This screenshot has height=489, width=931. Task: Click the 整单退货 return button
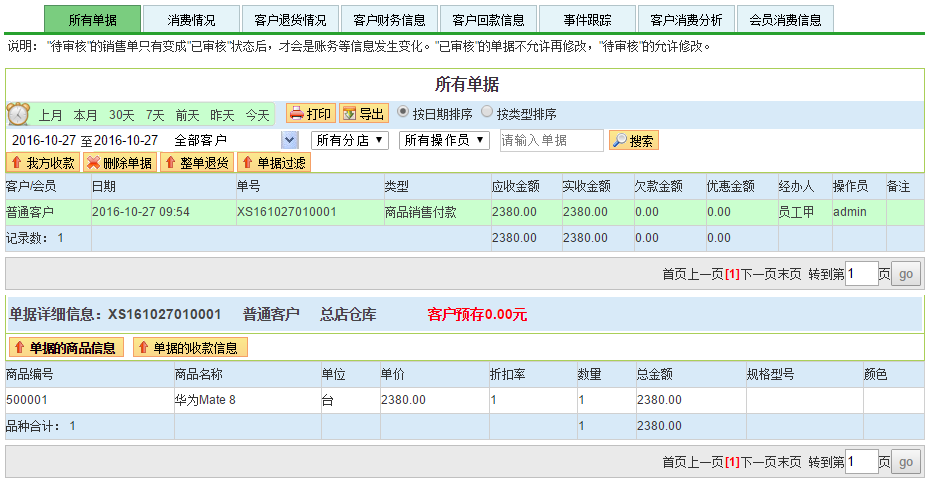pyautogui.click(x=196, y=163)
